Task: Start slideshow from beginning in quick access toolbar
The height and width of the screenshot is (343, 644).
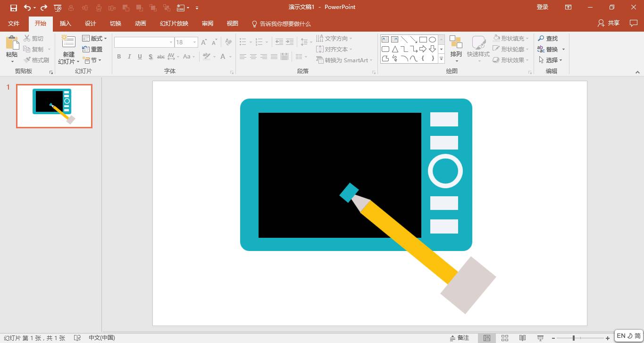Action: point(58,8)
